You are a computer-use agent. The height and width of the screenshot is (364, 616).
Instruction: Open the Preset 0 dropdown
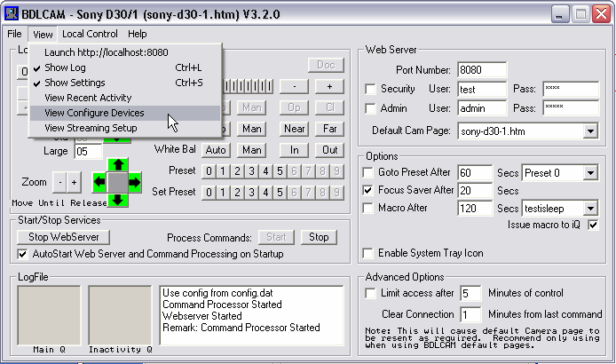tap(590, 172)
